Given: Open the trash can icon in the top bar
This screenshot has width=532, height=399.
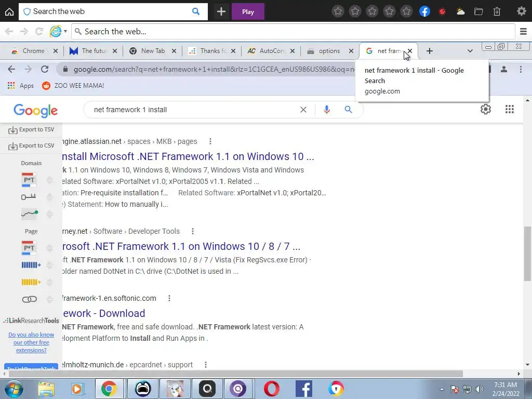Looking at the screenshot, I should [x=497, y=11].
